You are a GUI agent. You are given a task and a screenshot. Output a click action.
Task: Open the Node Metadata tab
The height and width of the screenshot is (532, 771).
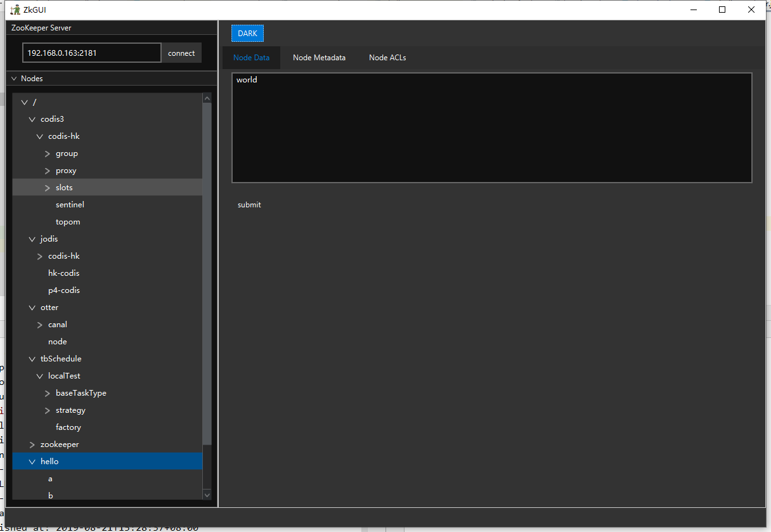pos(319,58)
